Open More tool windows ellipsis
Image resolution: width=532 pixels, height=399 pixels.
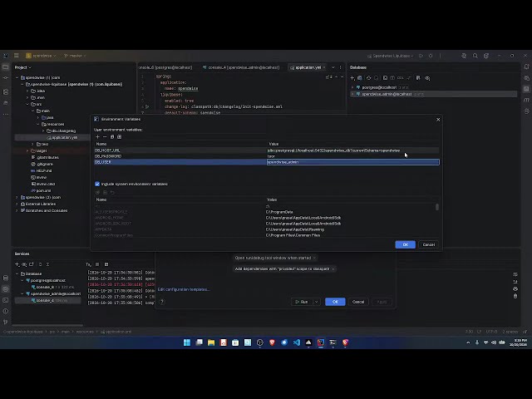pyautogui.click(x=6, y=115)
